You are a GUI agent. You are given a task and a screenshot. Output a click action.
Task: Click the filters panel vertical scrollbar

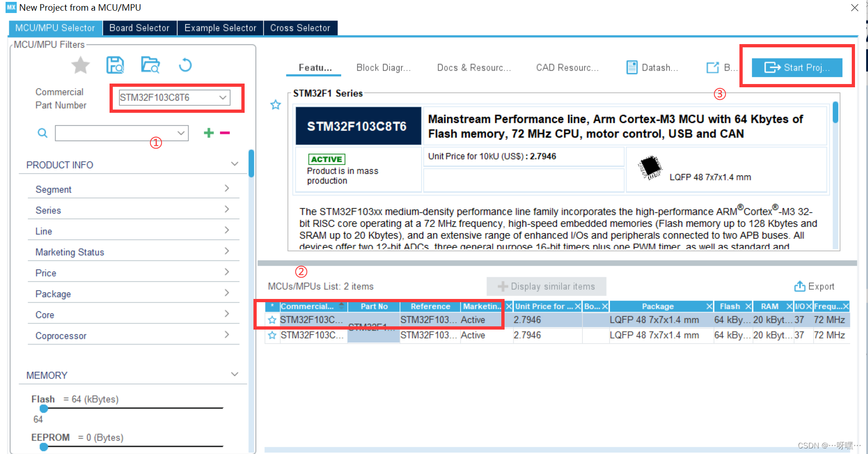(x=251, y=163)
